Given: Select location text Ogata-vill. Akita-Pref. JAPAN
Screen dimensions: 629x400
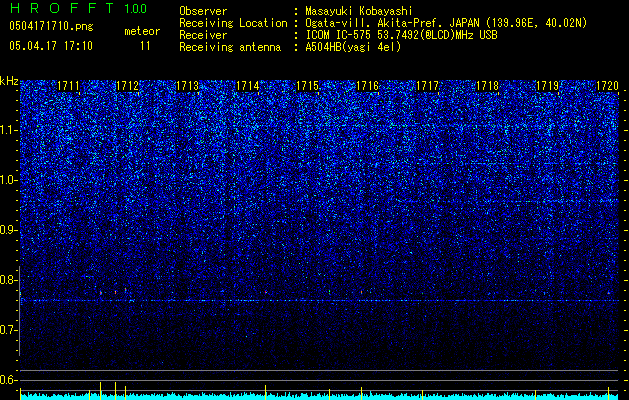Looking at the screenshot, I should pyautogui.click(x=394, y=23).
